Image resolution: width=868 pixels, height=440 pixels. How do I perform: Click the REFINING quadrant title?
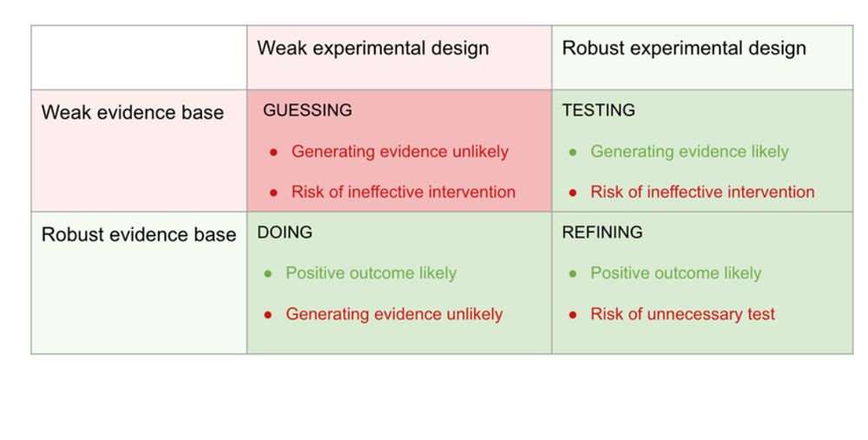click(602, 232)
